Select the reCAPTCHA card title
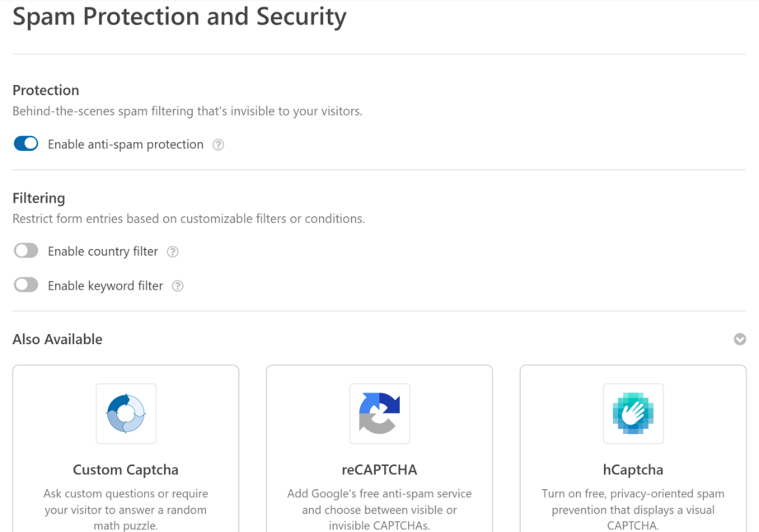 tap(379, 469)
